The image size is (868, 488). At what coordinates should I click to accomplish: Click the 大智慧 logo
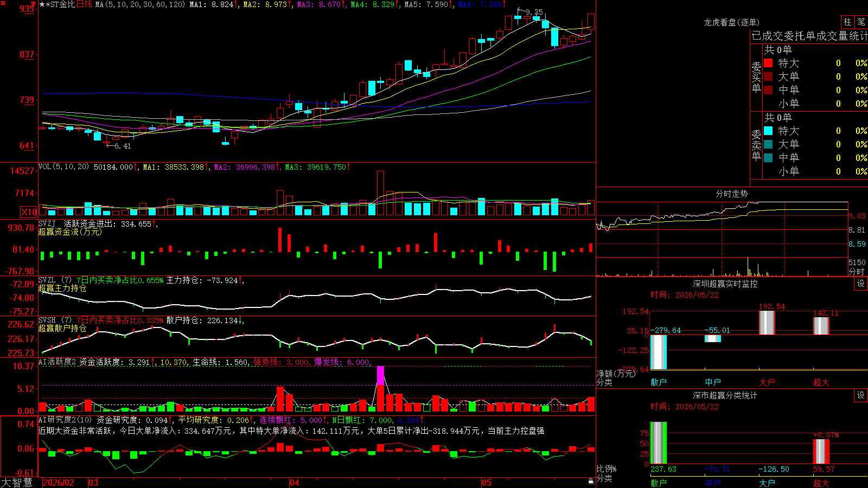point(17,483)
